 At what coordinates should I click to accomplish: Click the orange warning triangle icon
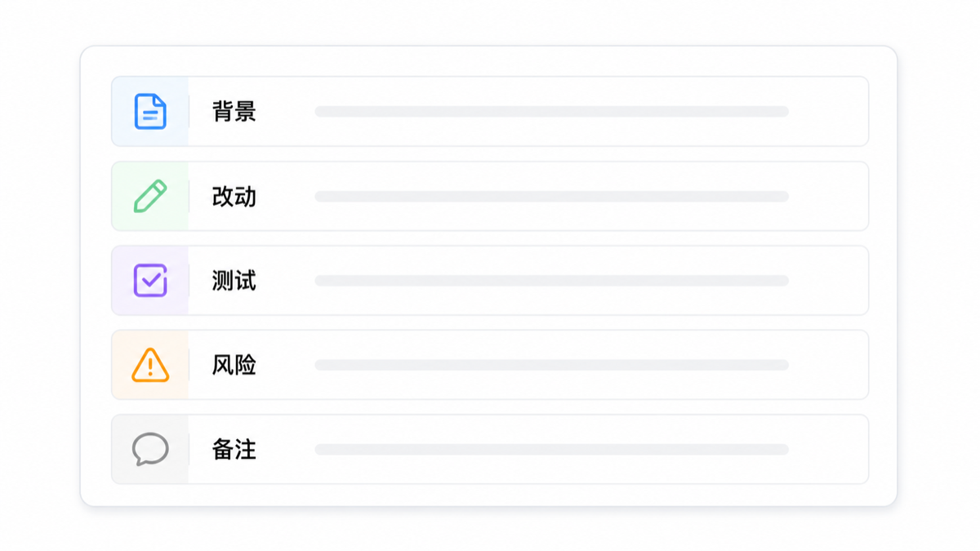(x=150, y=365)
